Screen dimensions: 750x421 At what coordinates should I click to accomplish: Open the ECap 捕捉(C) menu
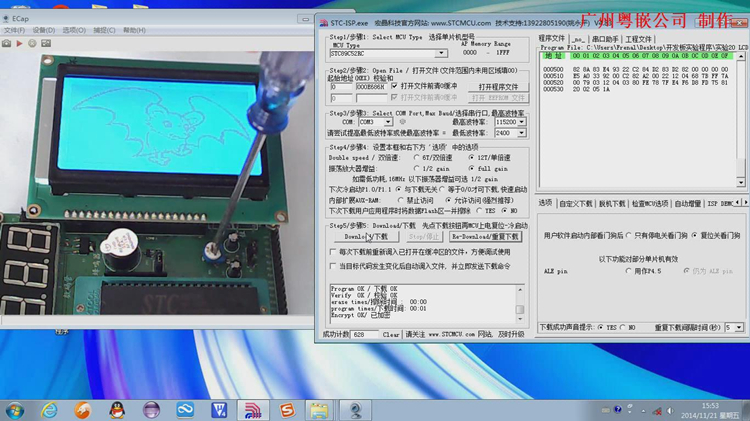pos(104,30)
